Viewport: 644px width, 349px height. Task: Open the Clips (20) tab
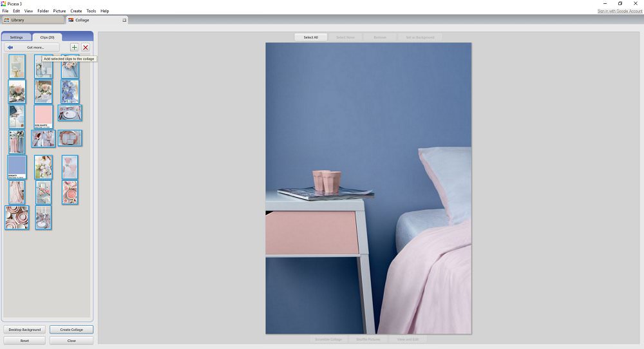[x=47, y=37]
